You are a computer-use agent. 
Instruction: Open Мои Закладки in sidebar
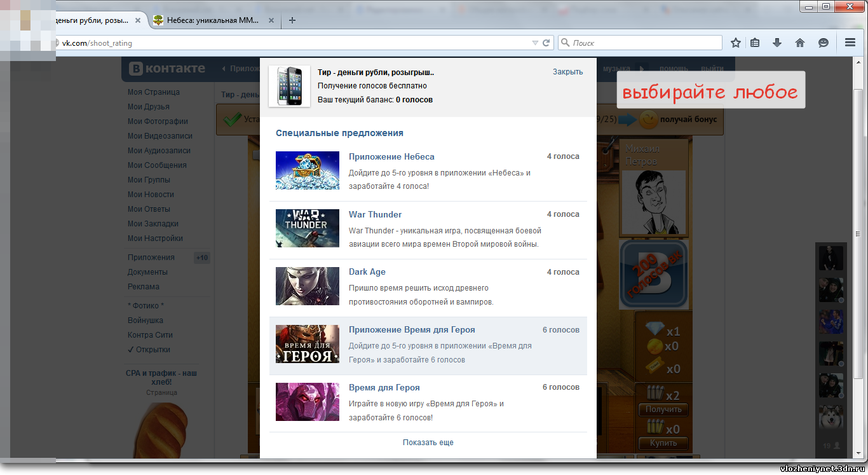(153, 224)
